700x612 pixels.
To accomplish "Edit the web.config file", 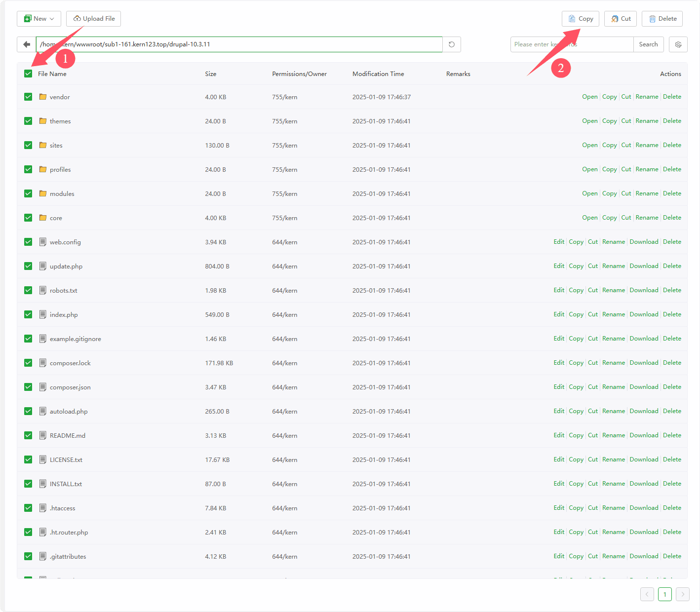I will pos(559,242).
